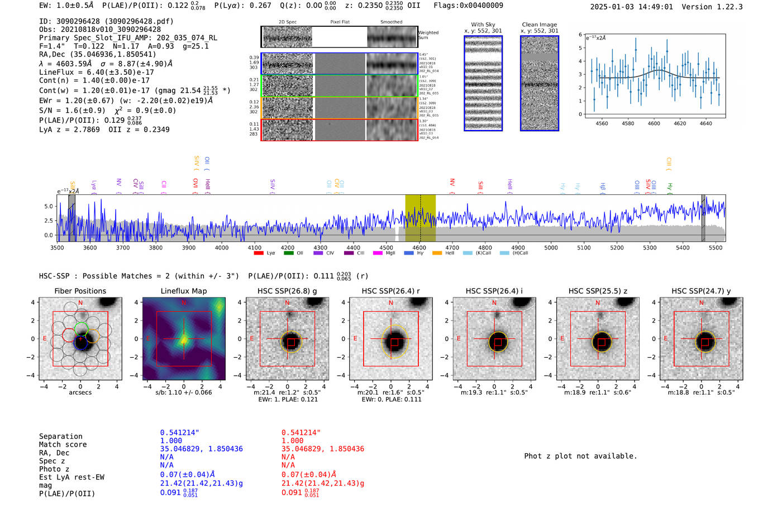782x532 pixels.
Task: Select the magenta MgII legend swatch
Action: click(378, 253)
